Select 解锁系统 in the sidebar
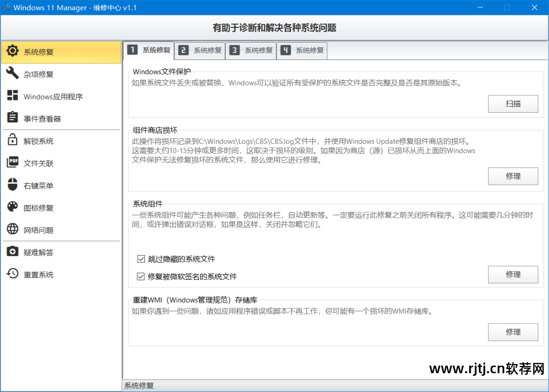This screenshot has height=392, width=549. coord(62,141)
